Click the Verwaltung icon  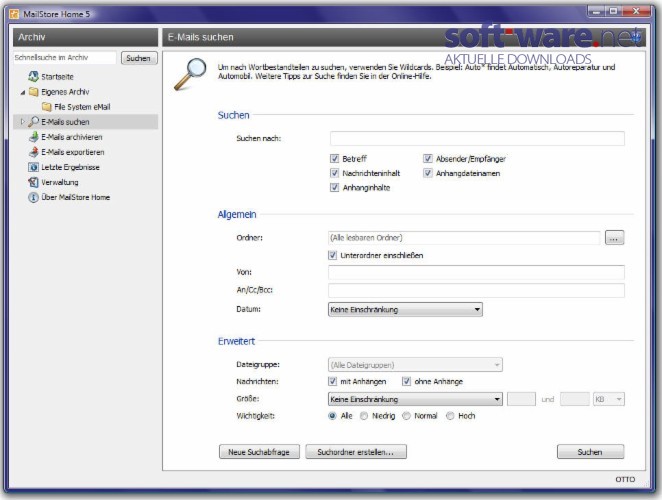[33, 182]
